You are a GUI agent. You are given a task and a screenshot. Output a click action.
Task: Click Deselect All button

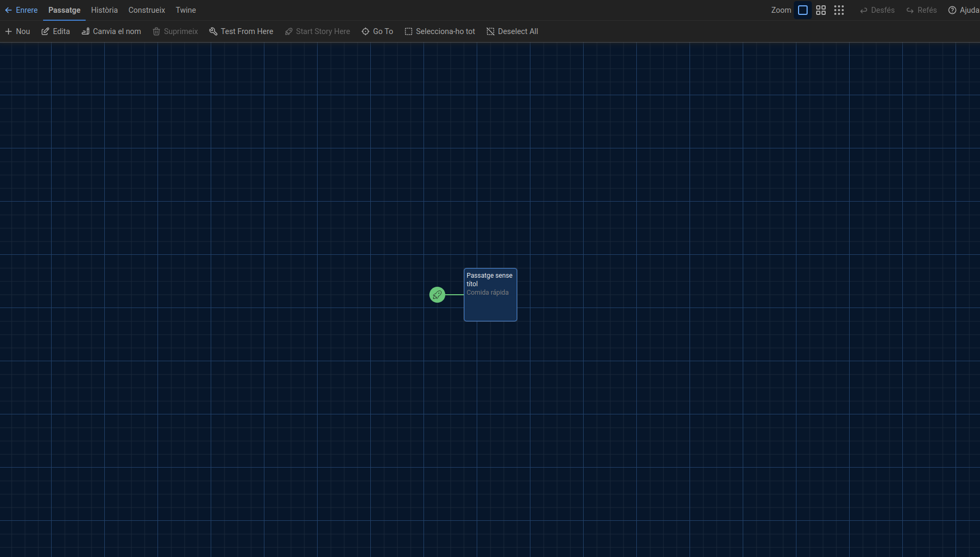512,31
